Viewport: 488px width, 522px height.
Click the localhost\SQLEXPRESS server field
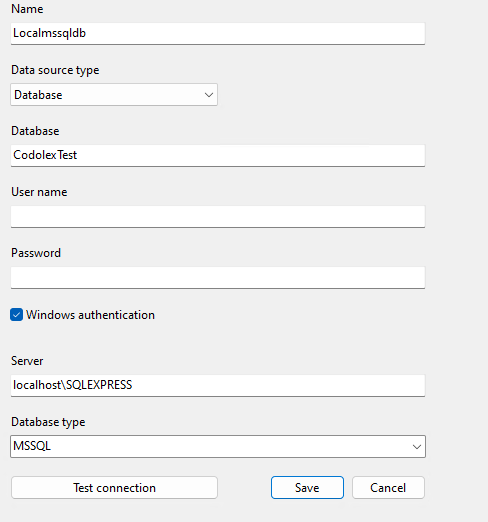pyautogui.click(x=218, y=385)
